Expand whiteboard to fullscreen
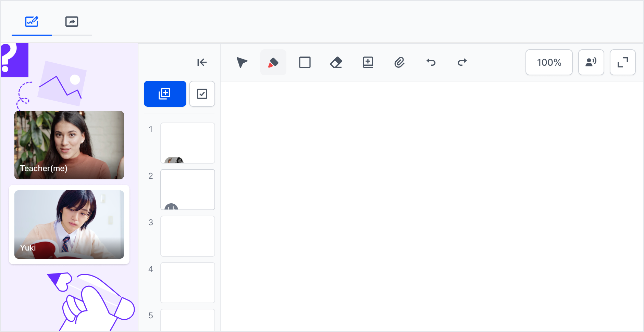This screenshot has height=332, width=644. tap(623, 62)
